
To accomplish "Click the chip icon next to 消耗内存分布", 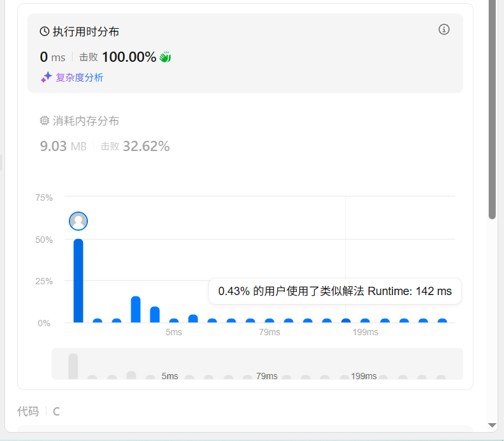I will (45, 121).
